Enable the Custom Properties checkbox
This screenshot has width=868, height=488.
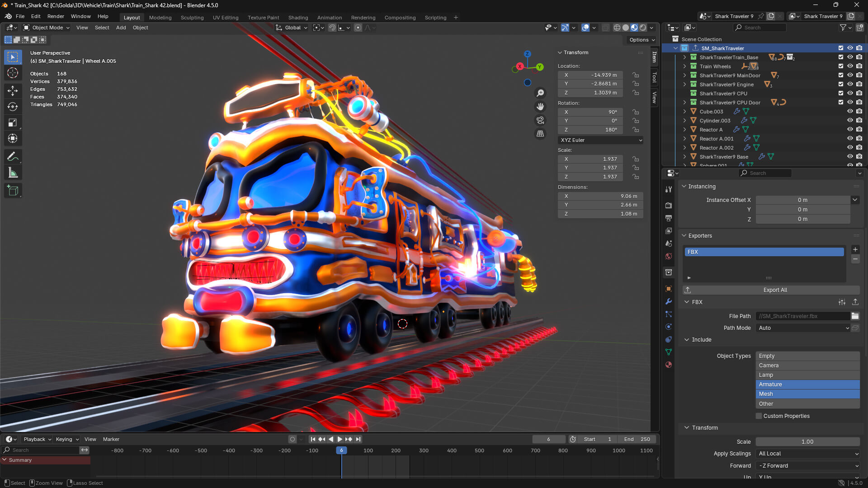[759, 416]
